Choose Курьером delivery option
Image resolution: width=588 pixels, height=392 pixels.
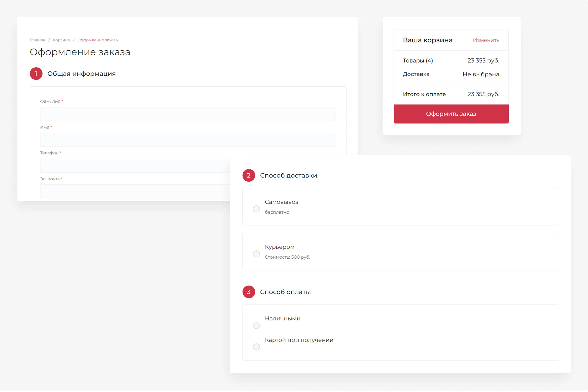pyautogui.click(x=256, y=254)
